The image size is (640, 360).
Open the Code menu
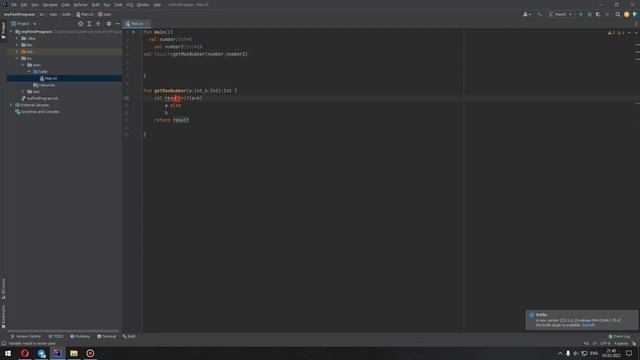pyautogui.click(x=65, y=5)
